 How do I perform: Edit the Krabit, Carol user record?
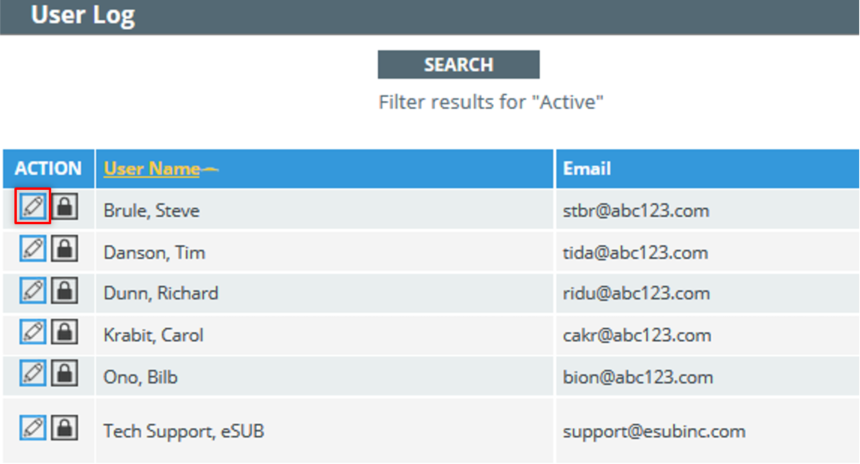[x=33, y=332]
